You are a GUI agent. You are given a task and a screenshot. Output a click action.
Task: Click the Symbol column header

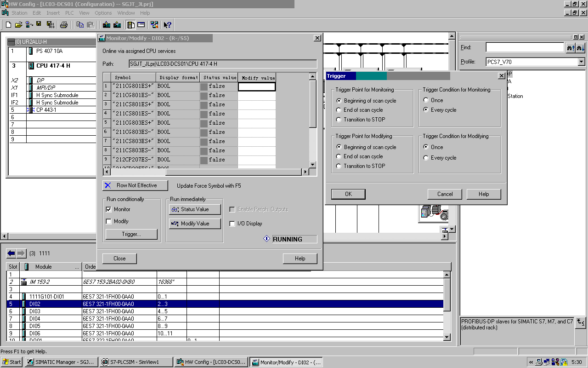coord(134,77)
